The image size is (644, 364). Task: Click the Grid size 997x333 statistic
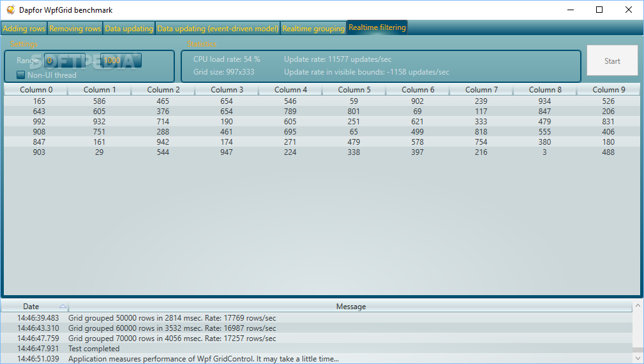click(224, 72)
